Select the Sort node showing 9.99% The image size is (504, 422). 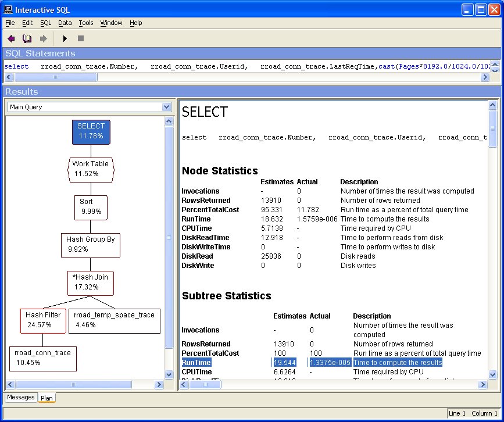click(x=90, y=208)
